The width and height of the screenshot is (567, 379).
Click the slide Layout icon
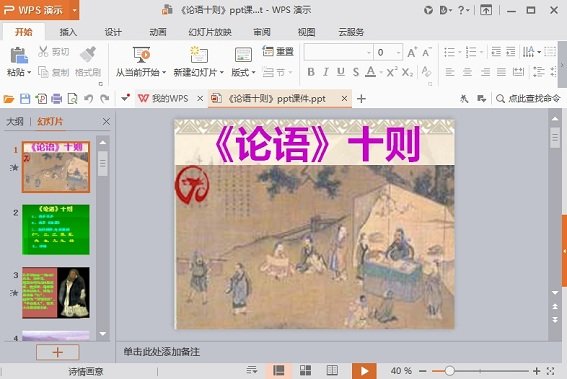(x=243, y=55)
